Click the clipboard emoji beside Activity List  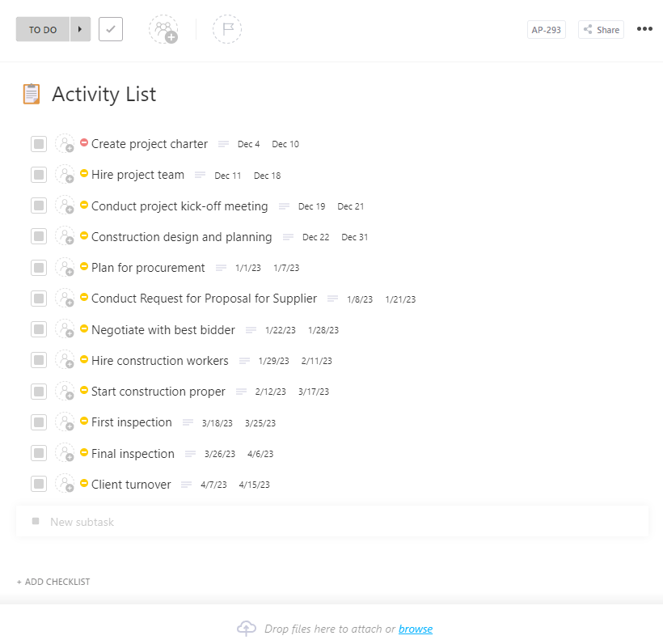pos(32,94)
